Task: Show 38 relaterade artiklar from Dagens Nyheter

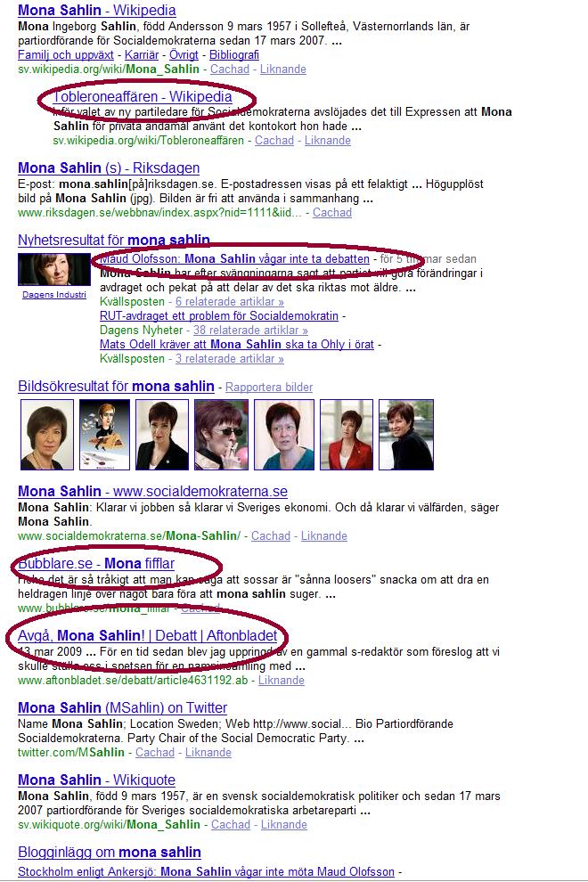Action: 250,331
